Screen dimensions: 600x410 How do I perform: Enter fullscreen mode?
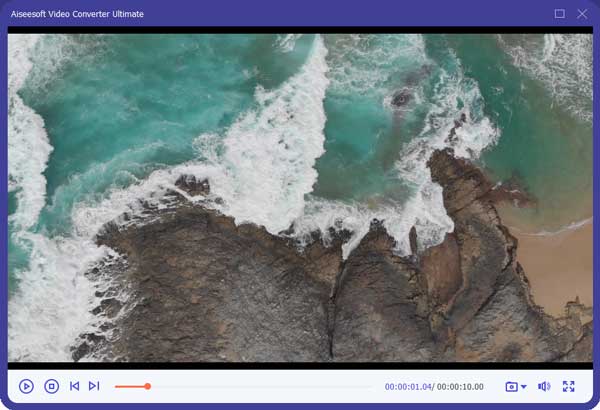pos(569,386)
